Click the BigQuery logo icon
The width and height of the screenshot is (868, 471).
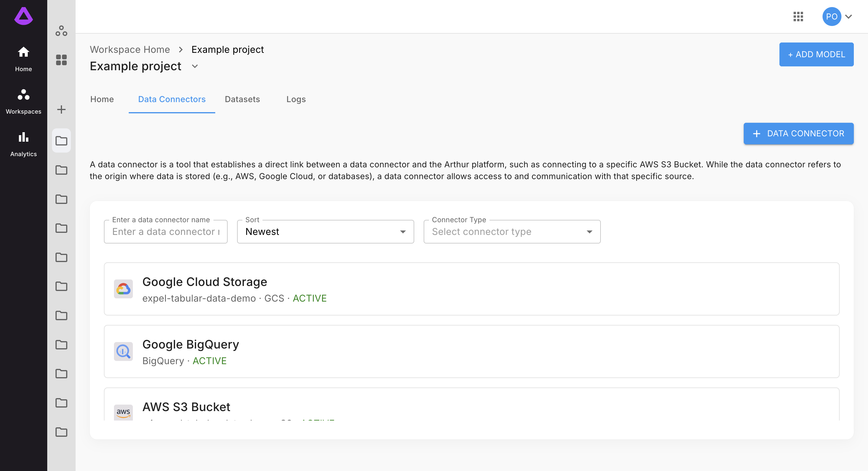pyautogui.click(x=123, y=351)
